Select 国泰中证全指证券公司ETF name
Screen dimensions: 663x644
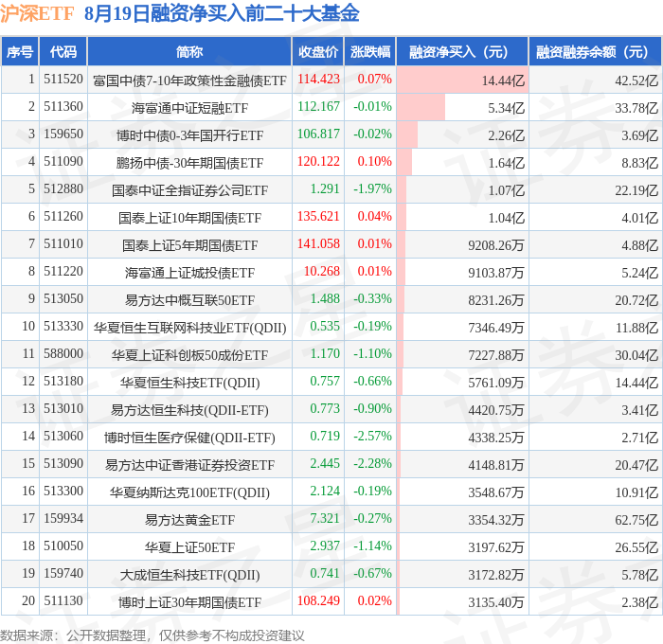[189, 190]
